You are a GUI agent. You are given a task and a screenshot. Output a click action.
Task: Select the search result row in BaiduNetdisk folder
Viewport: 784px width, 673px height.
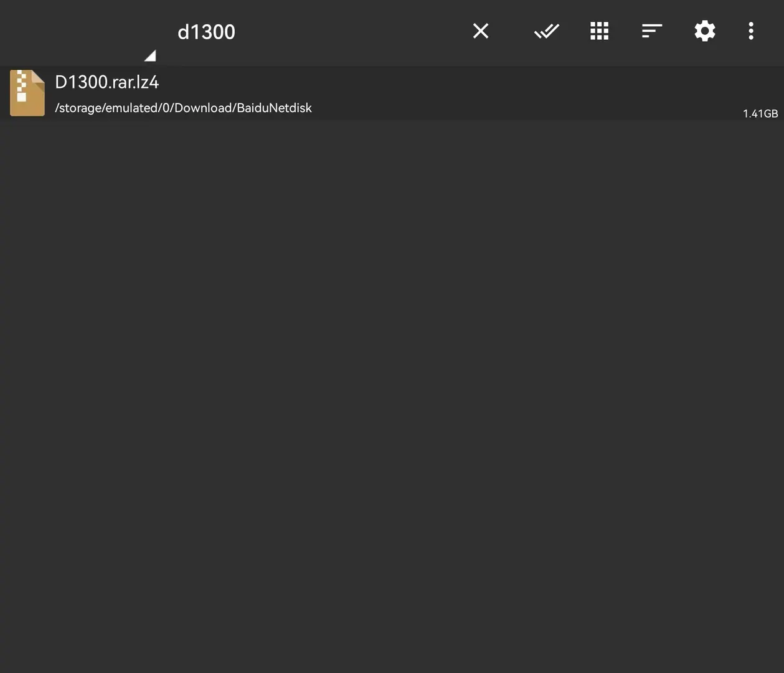[392, 93]
